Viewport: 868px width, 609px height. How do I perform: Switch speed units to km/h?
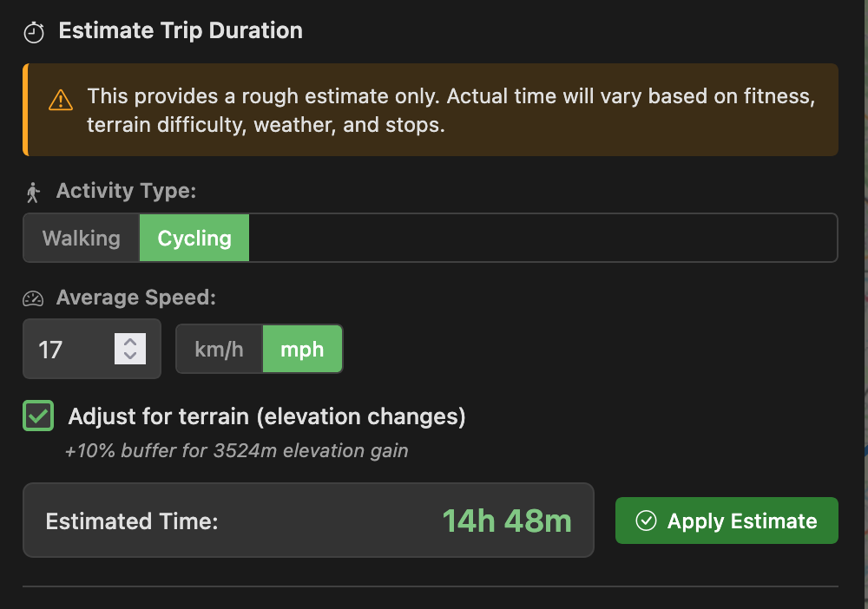[218, 349]
